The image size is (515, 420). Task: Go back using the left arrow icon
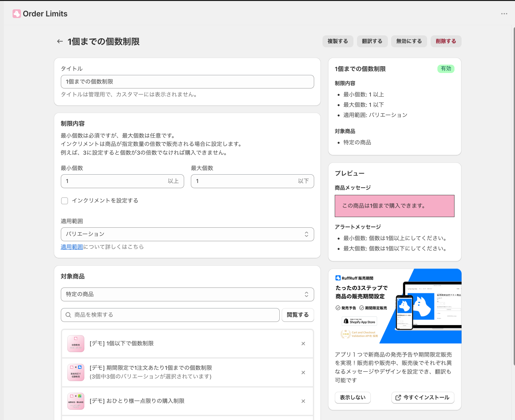pyautogui.click(x=60, y=41)
